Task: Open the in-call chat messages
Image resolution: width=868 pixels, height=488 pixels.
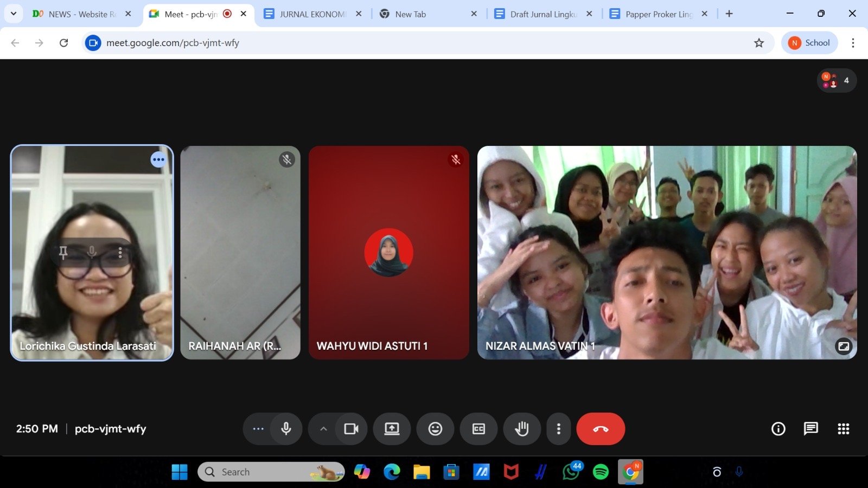Action: coord(810,429)
